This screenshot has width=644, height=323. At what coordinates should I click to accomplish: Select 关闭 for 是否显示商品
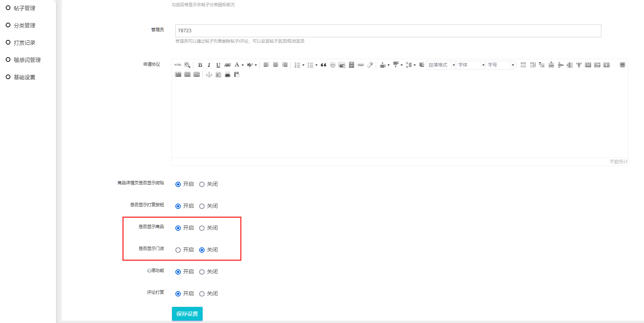tap(202, 228)
